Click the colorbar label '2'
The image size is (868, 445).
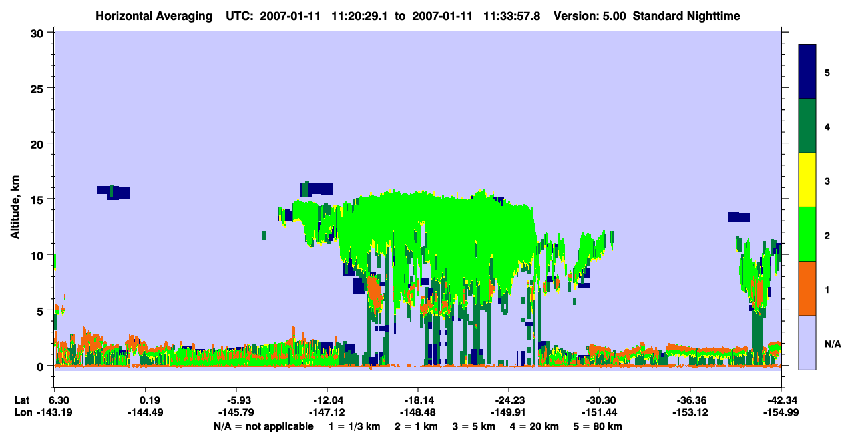point(827,236)
